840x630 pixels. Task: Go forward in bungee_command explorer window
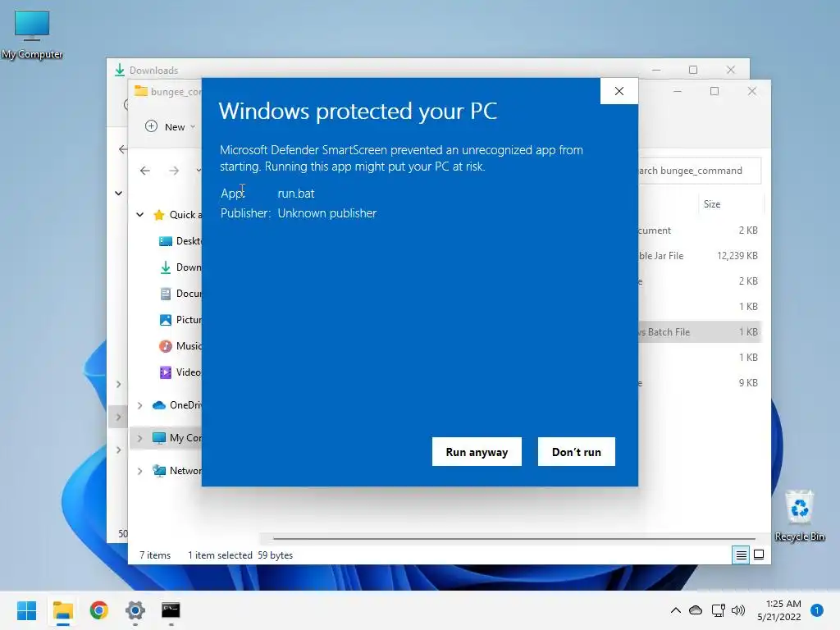coord(174,171)
